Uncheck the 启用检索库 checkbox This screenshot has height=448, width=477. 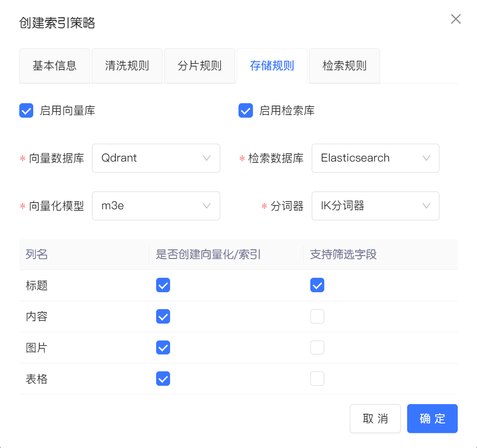click(246, 111)
